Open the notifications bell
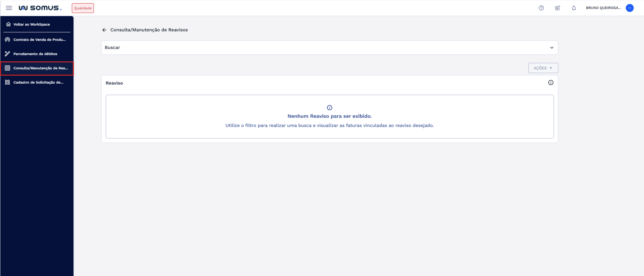The width and height of the screenshot is (644, 276). (x=574, y=8)
